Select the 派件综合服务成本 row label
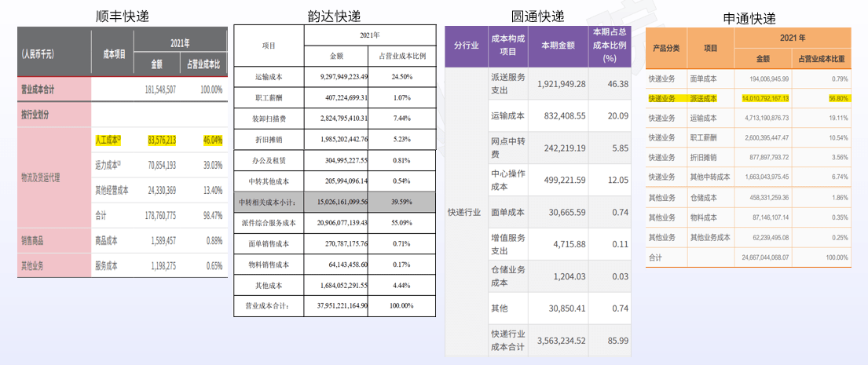The height and width of the screenshot is (365, 868). tap(268, 223)
